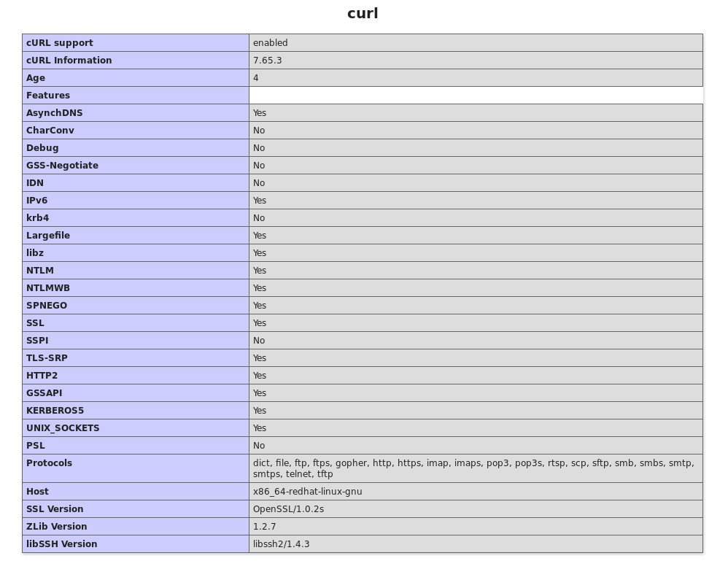Image resolution: width=728 pixels, height=561 pixels.
Task: Click the Protocols list value text
Action: coord(473,468)
